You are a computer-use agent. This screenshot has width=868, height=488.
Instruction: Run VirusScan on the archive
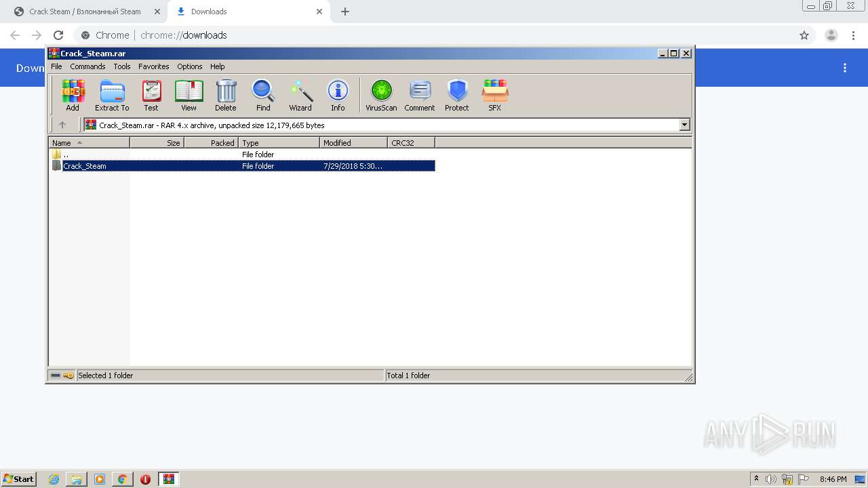pos(381,95)
